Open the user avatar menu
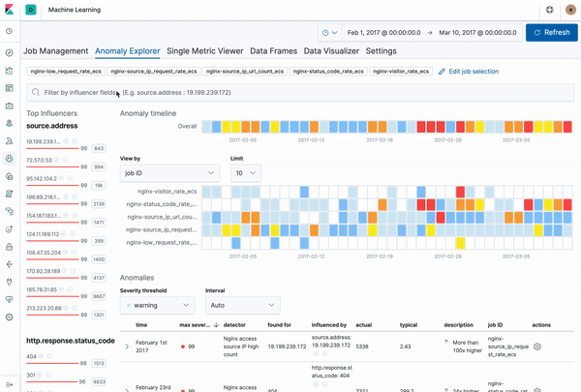 [570, 10]
